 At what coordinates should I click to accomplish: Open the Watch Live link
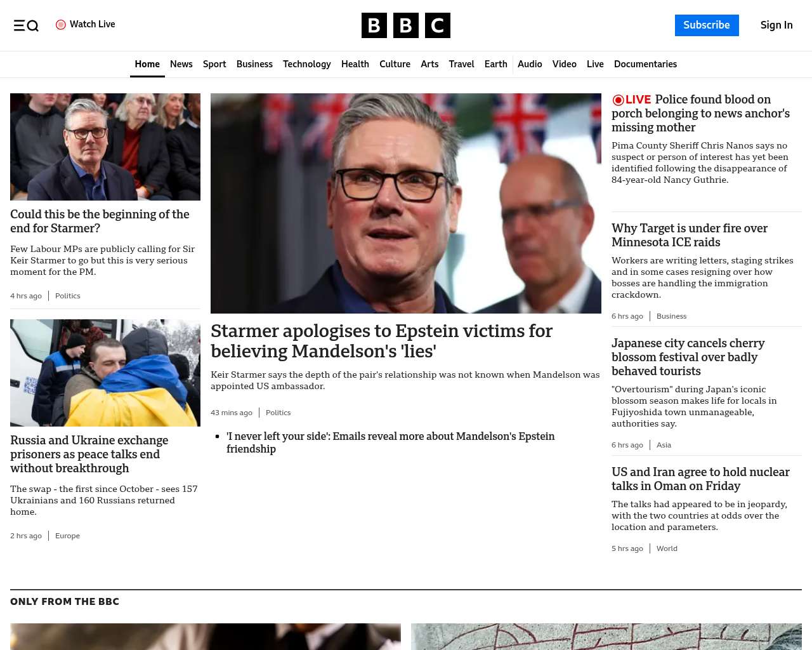[86, 25]
